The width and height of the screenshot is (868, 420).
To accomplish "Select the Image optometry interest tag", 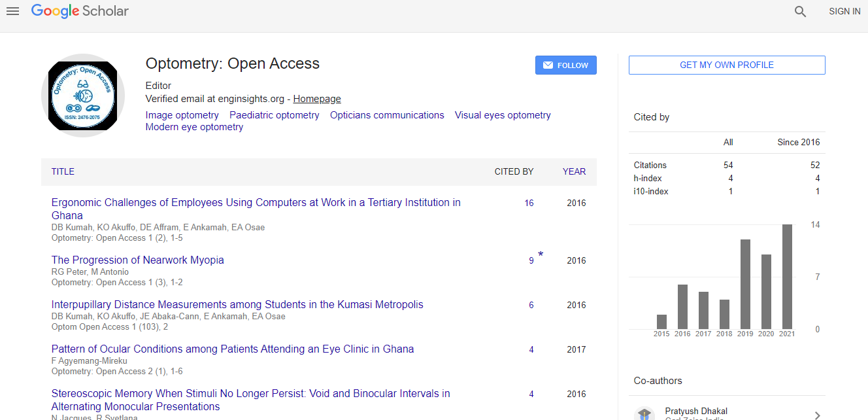I will [x=182, y=115].
